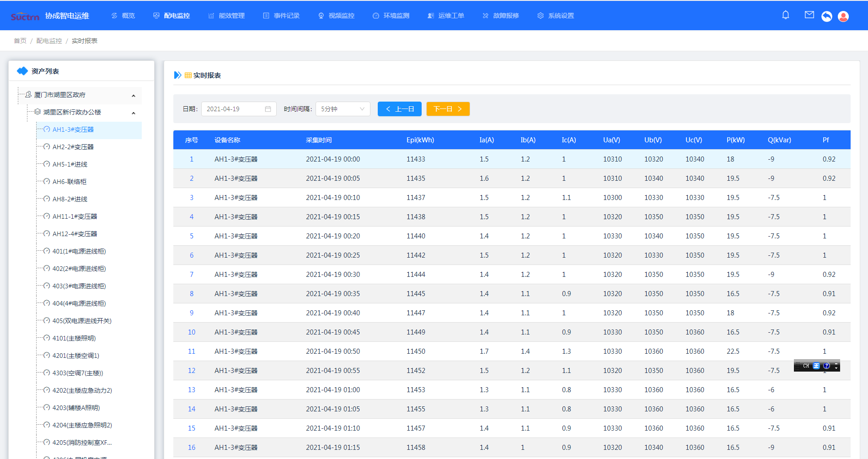Open the 概览 menu
868x459 pixels.
[123, 16]
